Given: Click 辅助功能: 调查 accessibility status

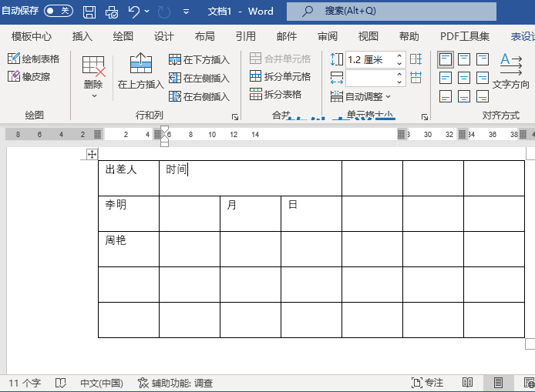Looking at the screenshot, I should pos(175,383).
